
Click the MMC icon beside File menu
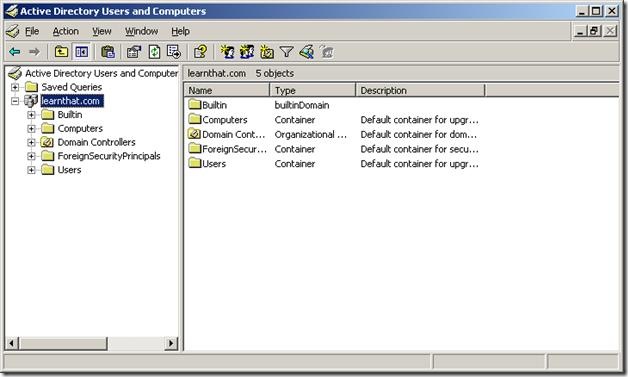coord(12,31)
